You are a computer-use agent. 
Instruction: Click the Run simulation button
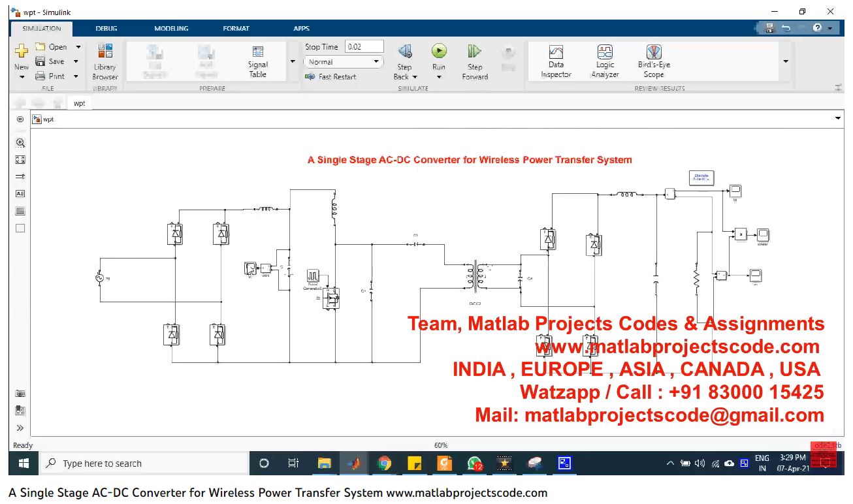click(x=439, y=52)
